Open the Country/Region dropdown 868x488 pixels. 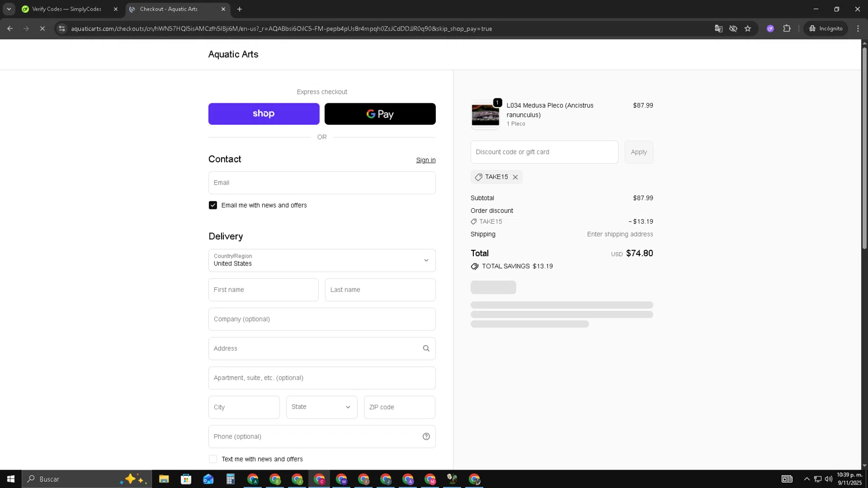click(322, 261)
